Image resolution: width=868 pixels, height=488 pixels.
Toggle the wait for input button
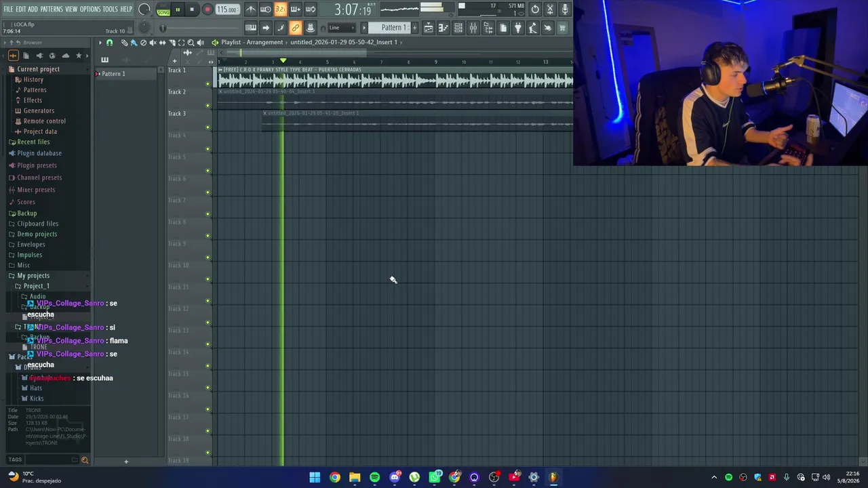coord(265,9)
